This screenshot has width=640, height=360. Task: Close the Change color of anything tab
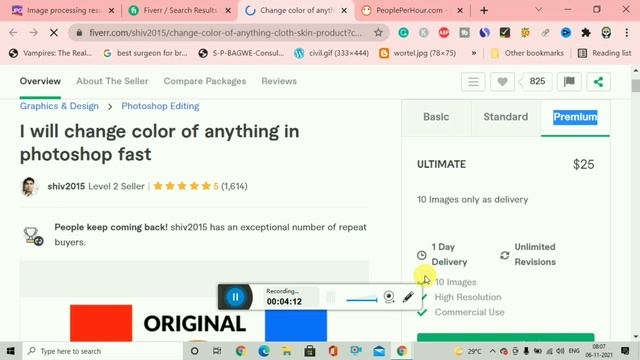click(344, 11)
